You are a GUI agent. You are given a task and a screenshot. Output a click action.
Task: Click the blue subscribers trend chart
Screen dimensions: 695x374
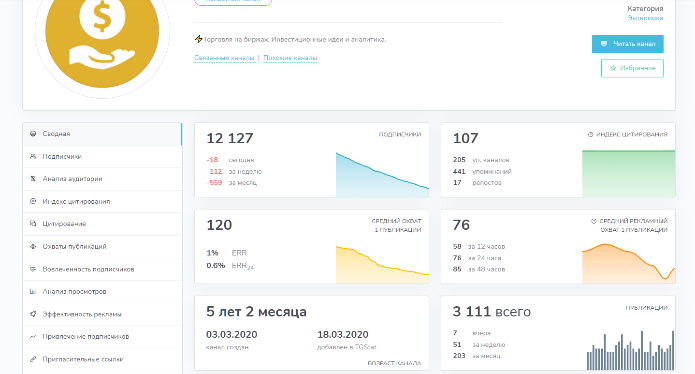point(382,175)
